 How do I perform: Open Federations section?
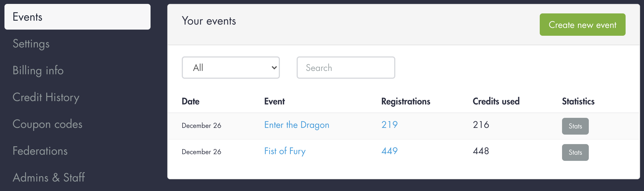tap(40, 151)
